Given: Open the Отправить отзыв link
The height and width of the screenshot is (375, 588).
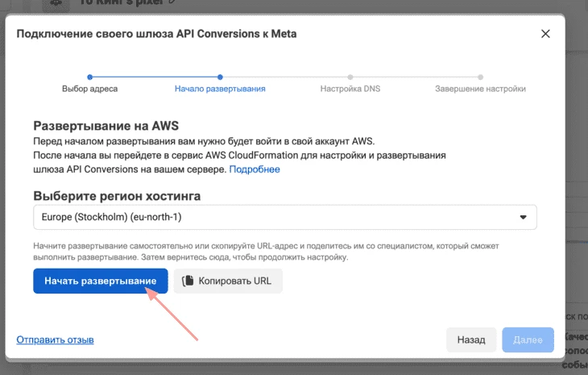Looking at the screenshot, I should (55, 340).
